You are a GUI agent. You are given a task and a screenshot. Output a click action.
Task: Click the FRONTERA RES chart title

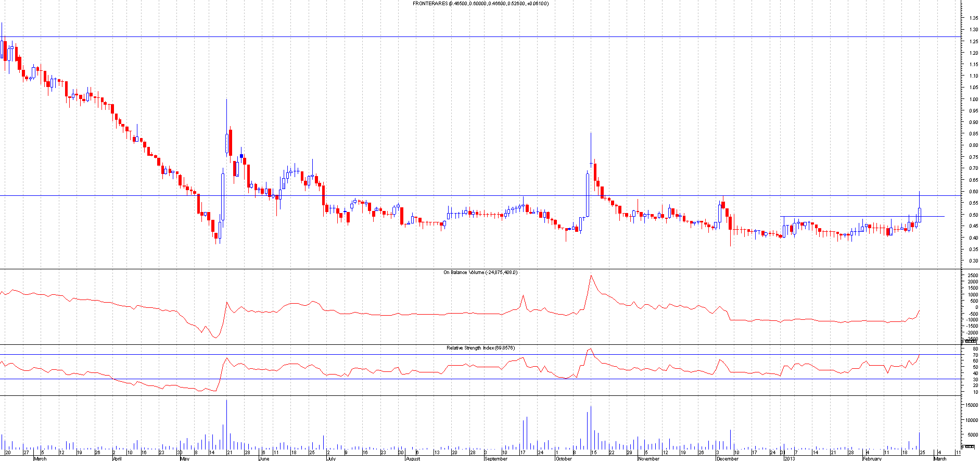click(x=480, y=4)
